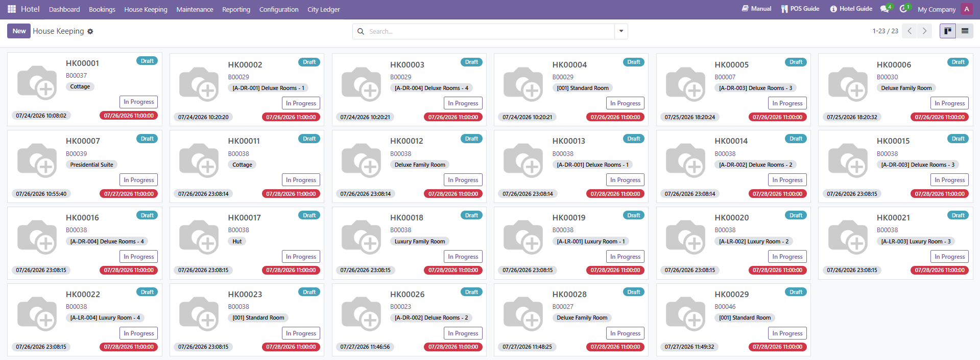Screen dimensions: 980x360
Task: Open the messages chat bubble icon
Action: pos(885,9)
